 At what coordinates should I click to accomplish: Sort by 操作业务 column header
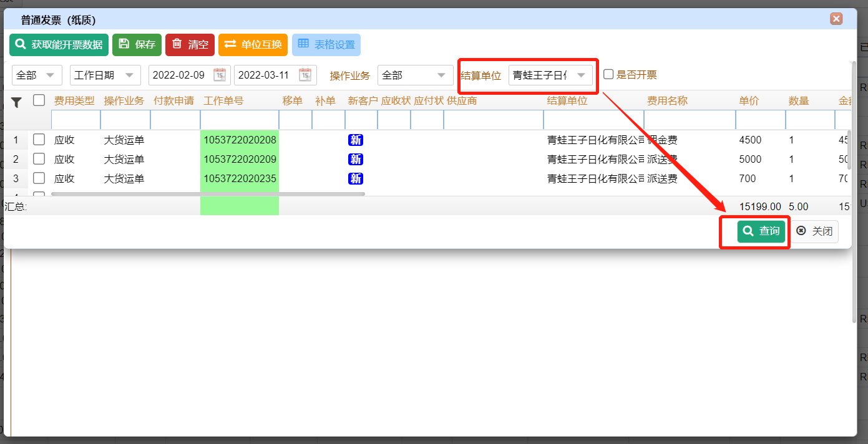tap(124, 100)
